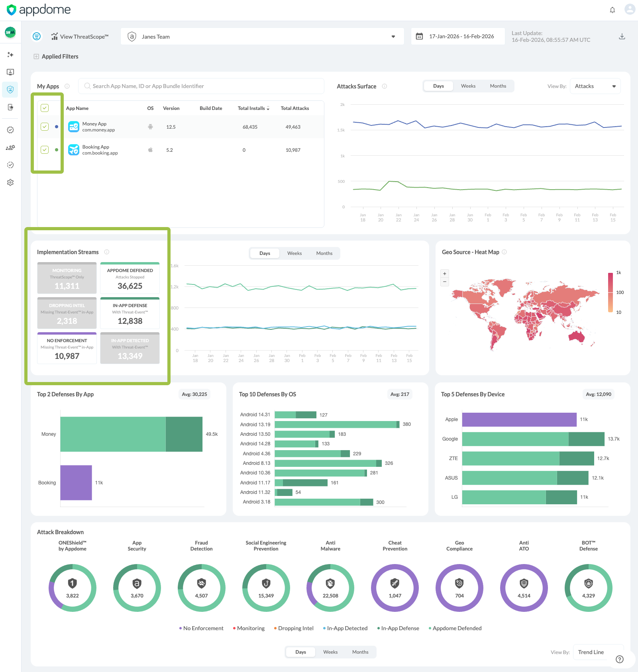The width and height of the screenshot is (638, 672).
Task: Switch Implementation Streams chart to Months
Action: coord(324,253)
